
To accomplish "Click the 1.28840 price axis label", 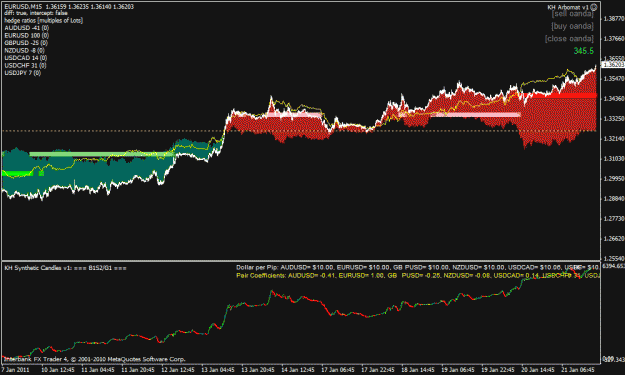I will 614,198.
